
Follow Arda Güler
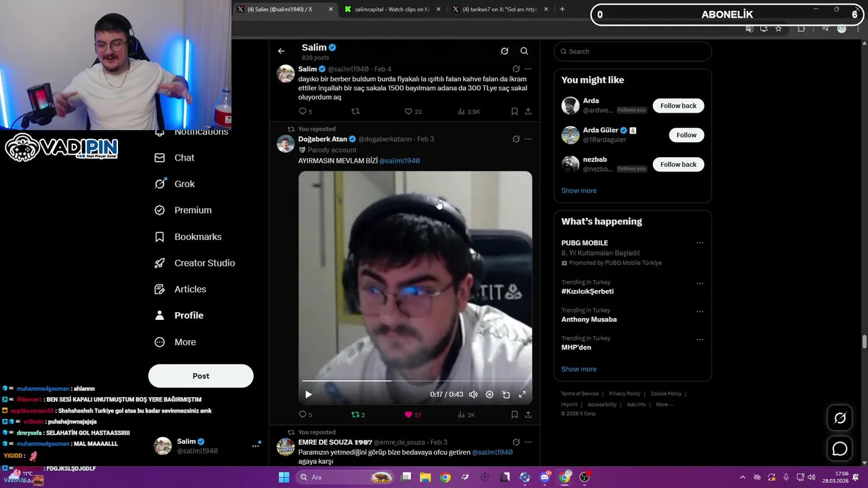pos(686,135)
